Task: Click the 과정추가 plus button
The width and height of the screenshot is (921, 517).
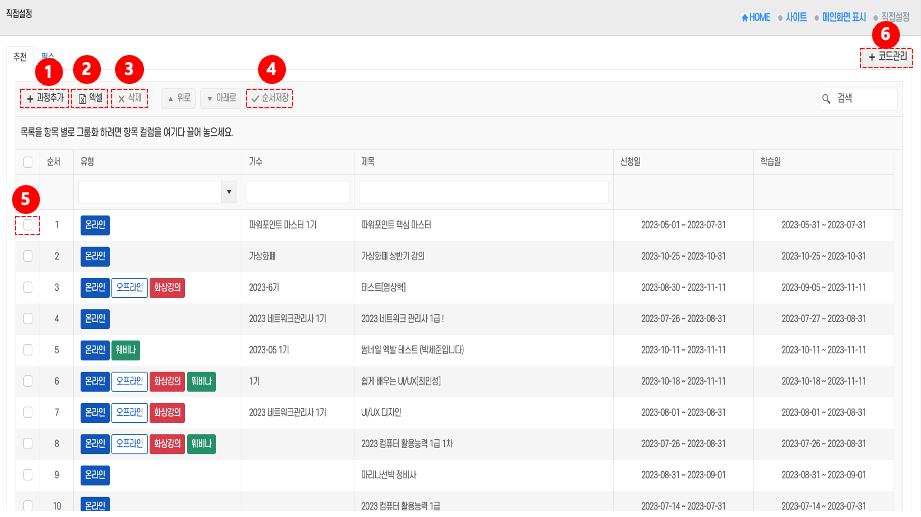Action: coord(43,98)
